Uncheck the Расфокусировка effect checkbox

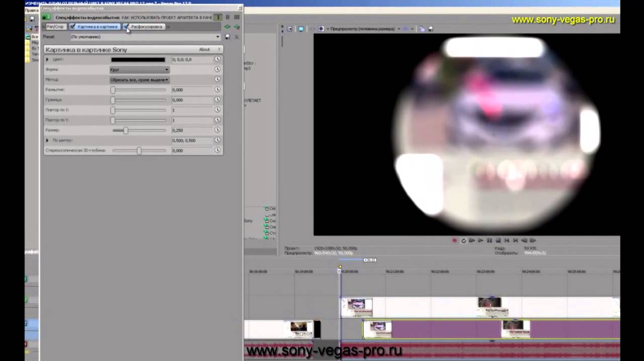point(126,27)
